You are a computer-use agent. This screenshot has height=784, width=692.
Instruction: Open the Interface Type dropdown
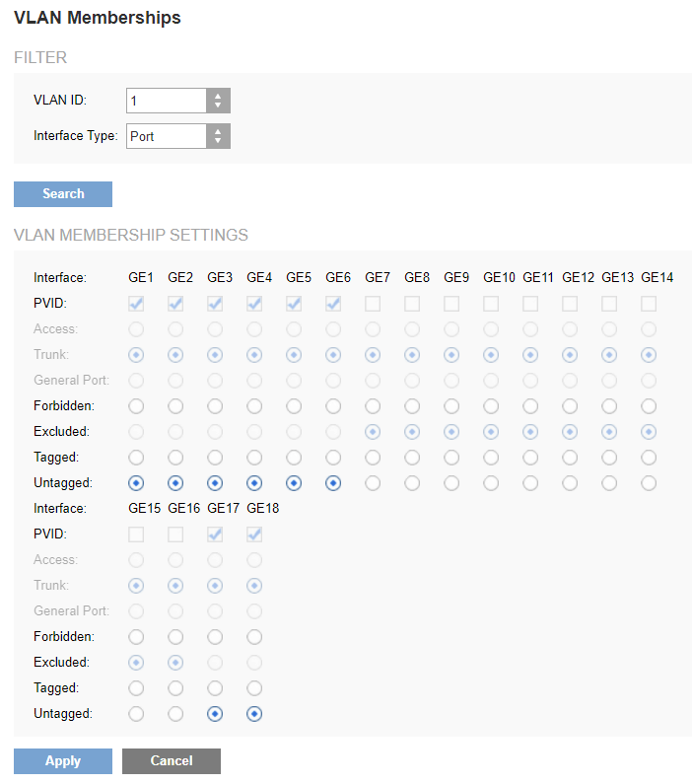[178, 136]
